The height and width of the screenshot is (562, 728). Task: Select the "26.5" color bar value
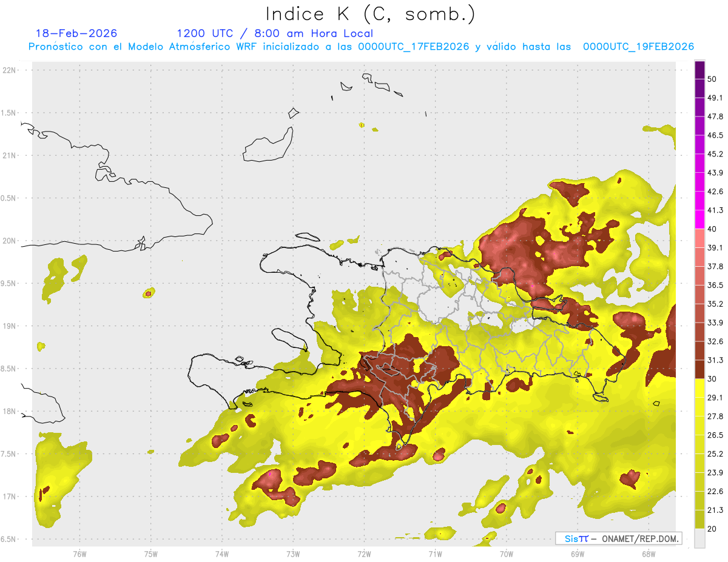coord(715,435)
